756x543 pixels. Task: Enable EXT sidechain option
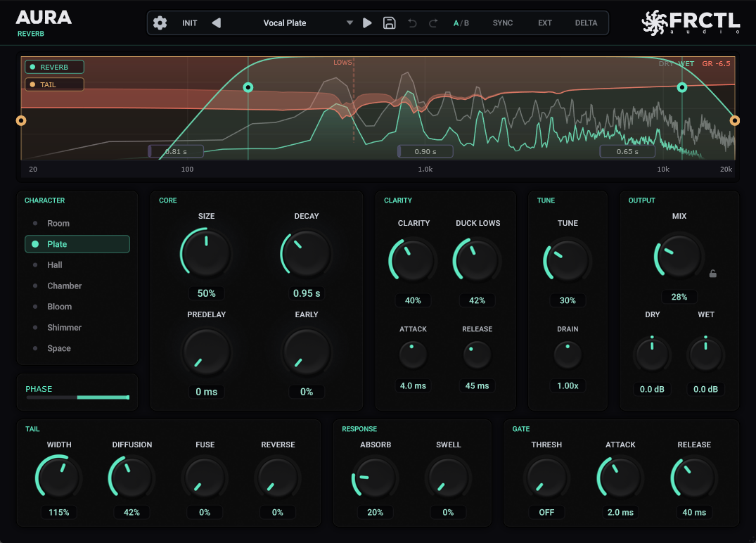point(545,23)
